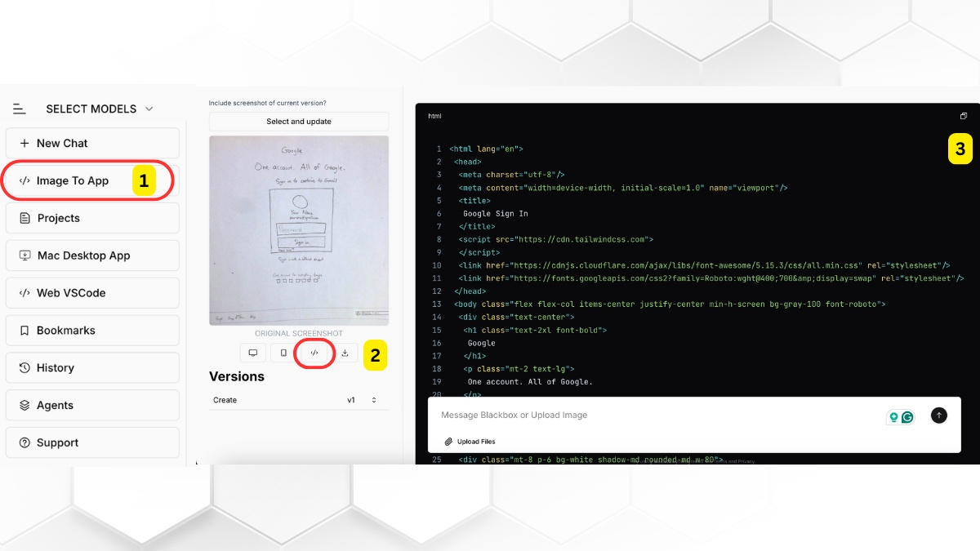Click the 'Google Sign In' title text
980x551 pixels.
(496, 213)
